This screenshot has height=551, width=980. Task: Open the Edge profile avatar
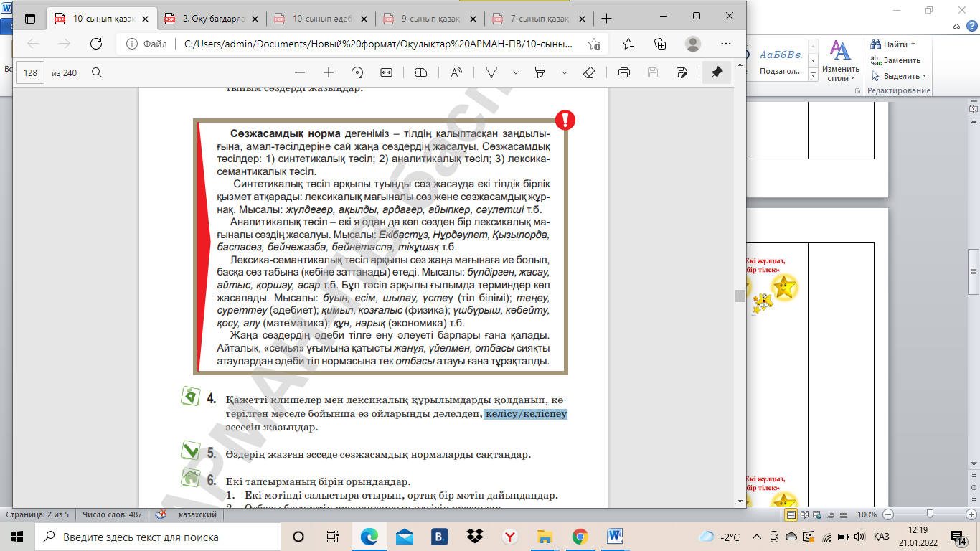click(x=692, y=44)
